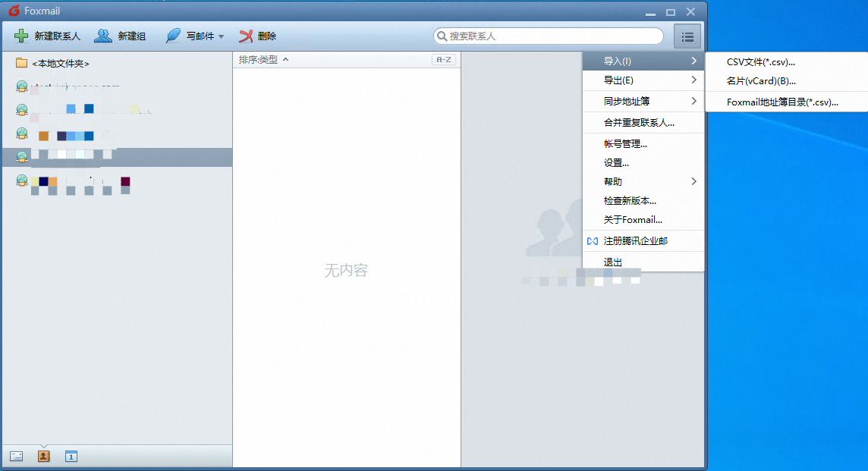The height and width of the screenshot is (471, 868).
Task: Click the 新建联系人 button label
Action: pyautogui.click(x=57, y=36)
